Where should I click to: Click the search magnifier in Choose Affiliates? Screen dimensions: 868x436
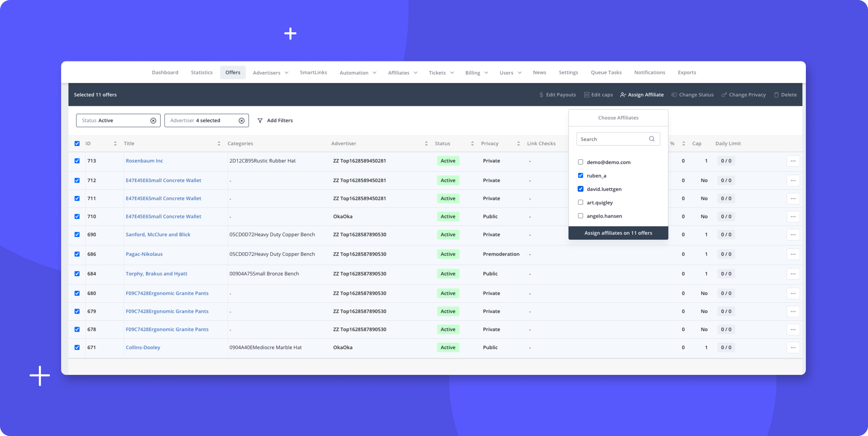click(652, 139)
